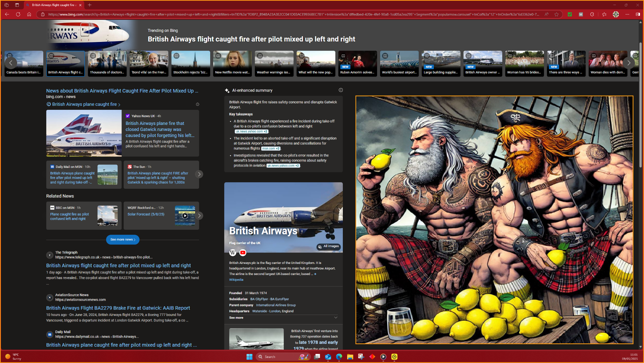Open the green checkmark extension
The image size is (644, 363).
pyautogui.click(x=570, y=14)
